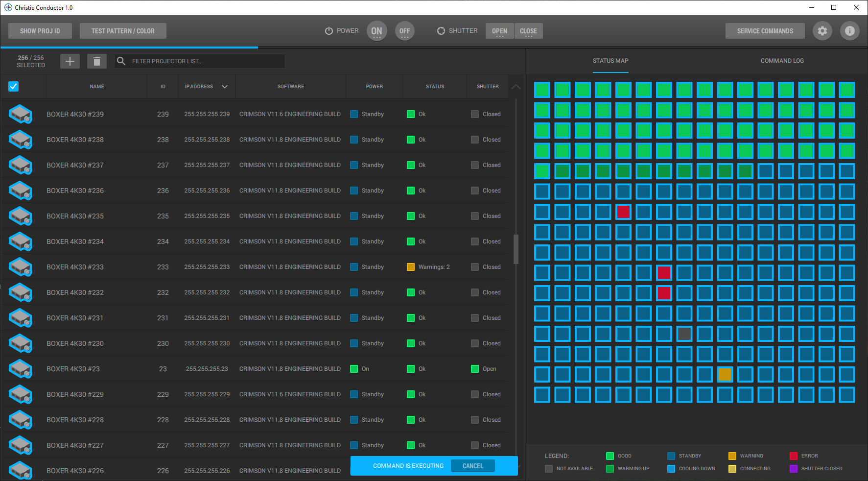Click the projector icon for BOXER 4K30 #239

click(20, 114)
